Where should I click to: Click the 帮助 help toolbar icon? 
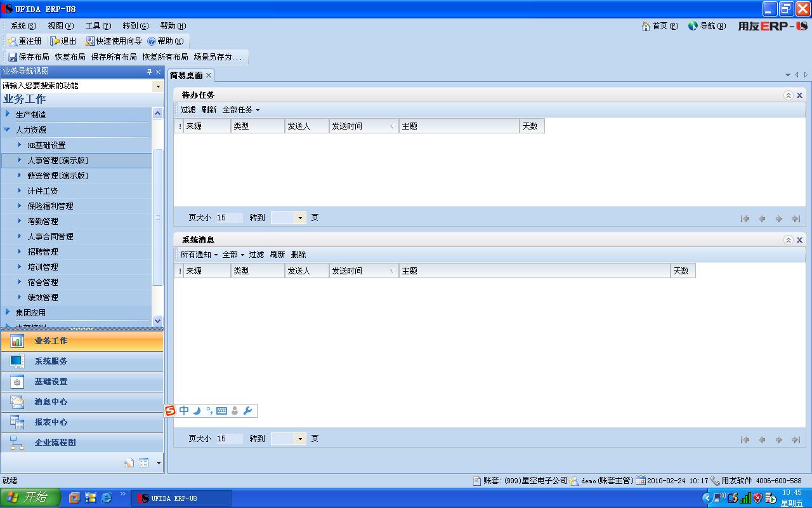coord(152,41)
